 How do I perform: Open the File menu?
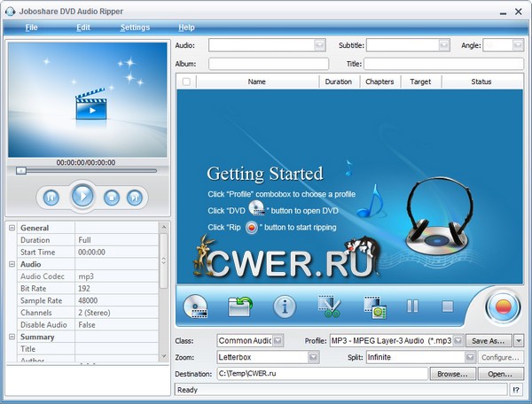click(32, 27)
